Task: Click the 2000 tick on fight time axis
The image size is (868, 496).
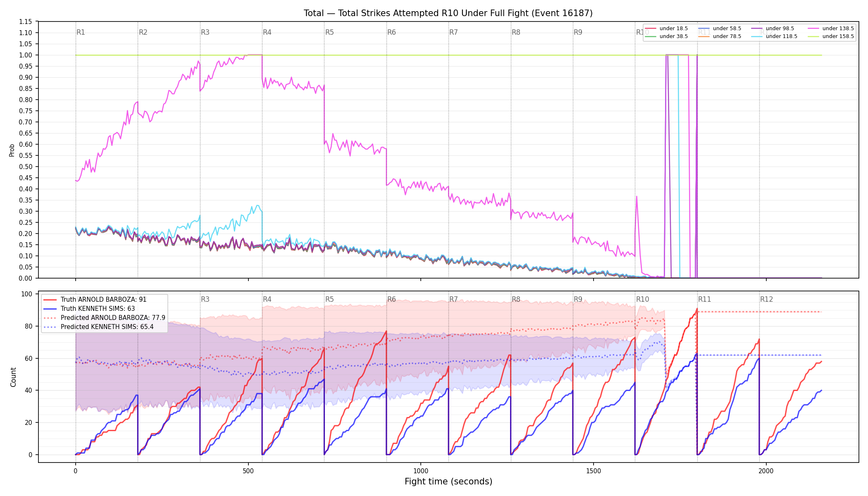Action: [x=766, y=471]
